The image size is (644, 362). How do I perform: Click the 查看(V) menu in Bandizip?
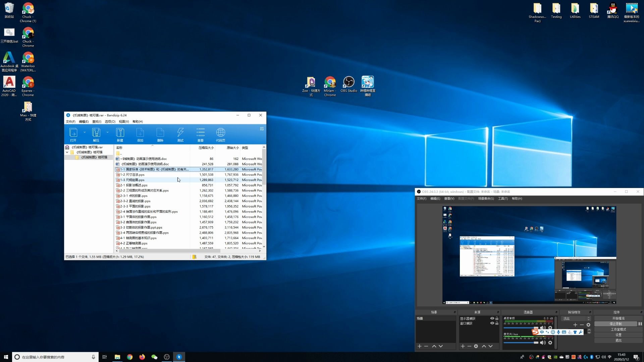click(123, 122)
